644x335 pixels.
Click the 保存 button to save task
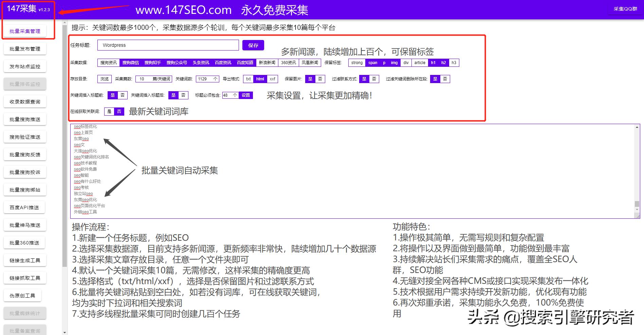click(253, 45)
